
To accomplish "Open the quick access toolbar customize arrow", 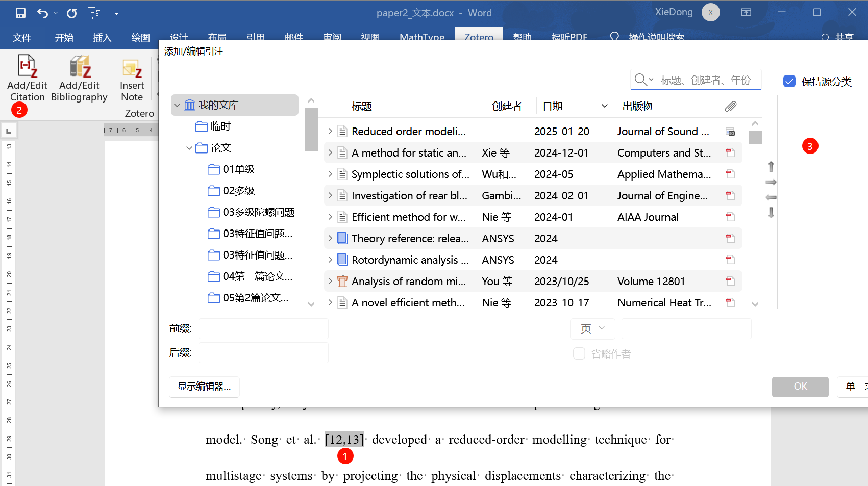I will pyautogui.click(x=117, y=14).
